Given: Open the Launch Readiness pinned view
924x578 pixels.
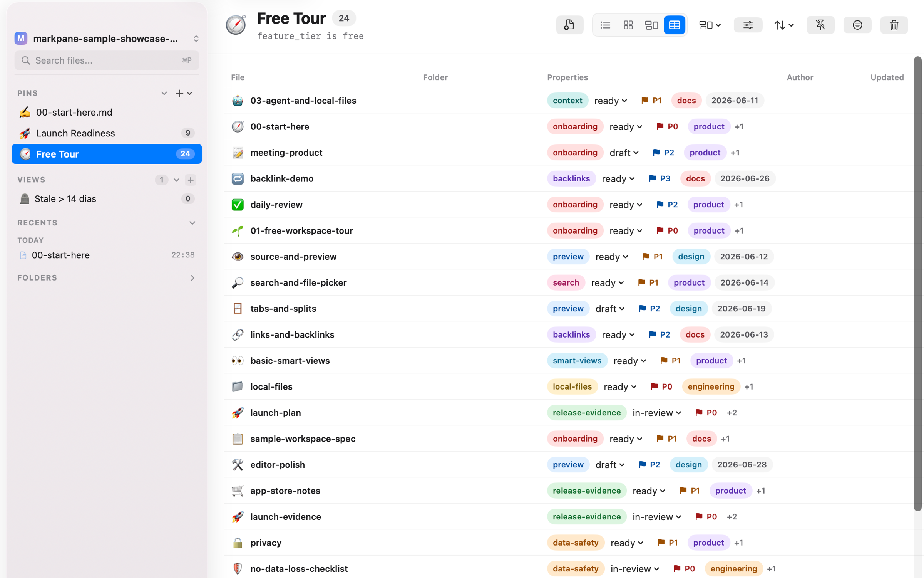Looking at the screenshot, I should 107,133.
